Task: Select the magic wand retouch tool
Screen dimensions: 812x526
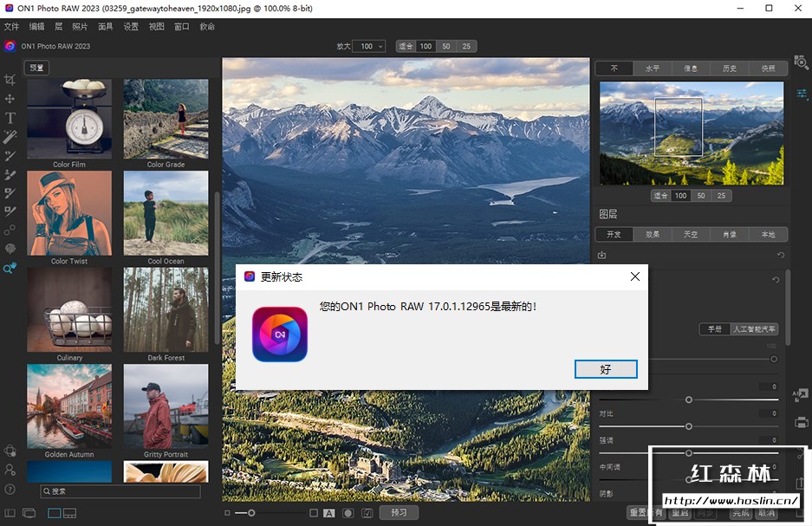Action: (x=10, y=137)
